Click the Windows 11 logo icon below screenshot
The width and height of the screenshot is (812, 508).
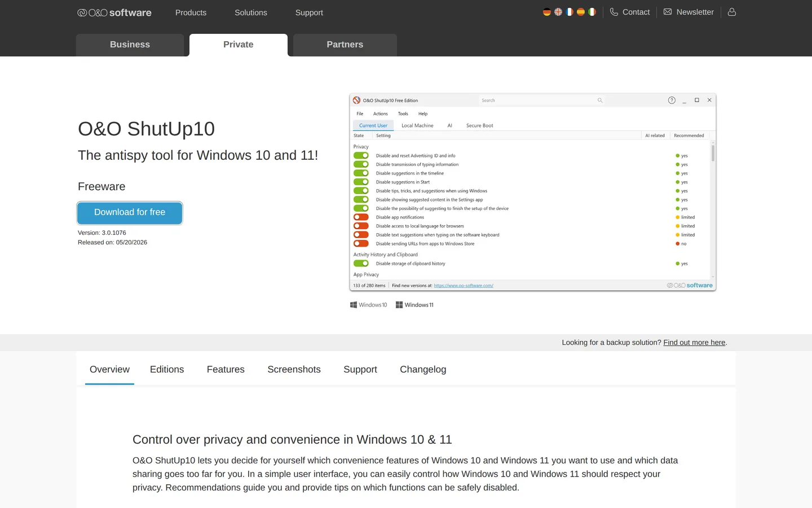(399, 305)
